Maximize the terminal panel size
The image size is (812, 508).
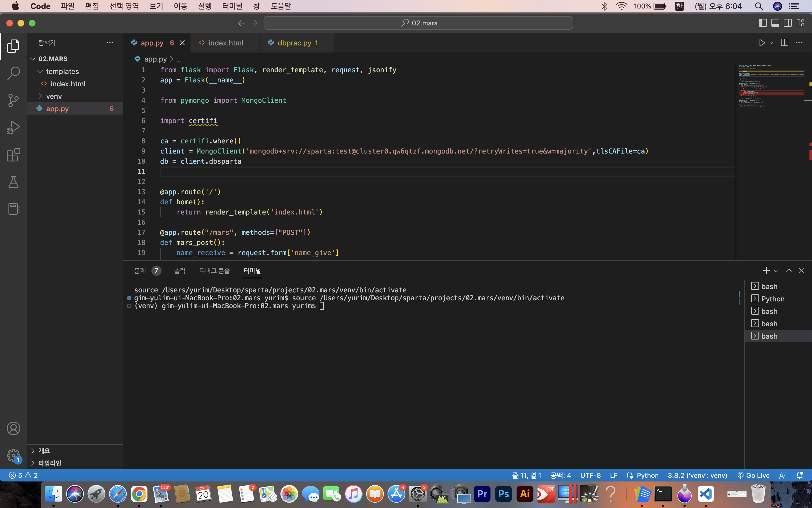(789, 270)
